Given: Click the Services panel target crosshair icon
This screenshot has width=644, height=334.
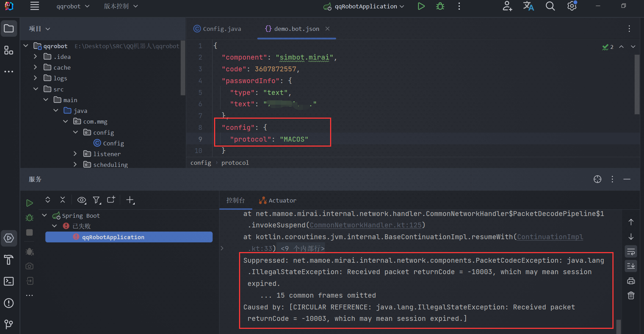Looking at the screenshot, I should (x=597, y=179).
